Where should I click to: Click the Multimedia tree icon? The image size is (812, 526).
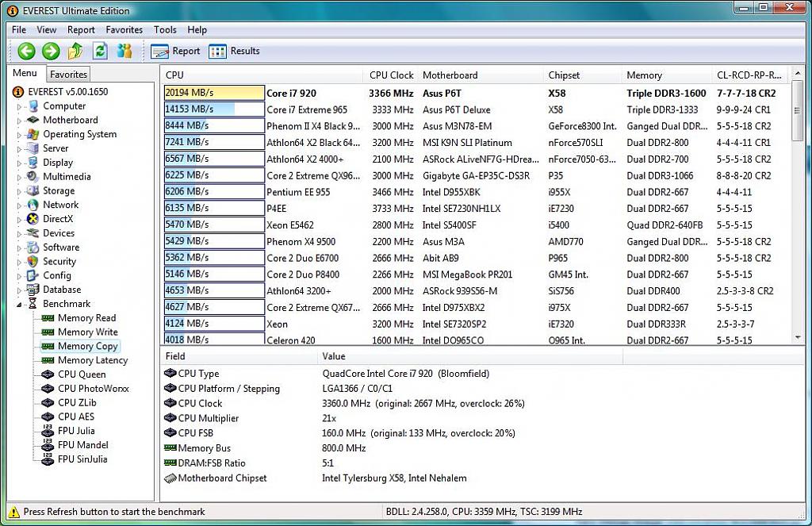33,176
